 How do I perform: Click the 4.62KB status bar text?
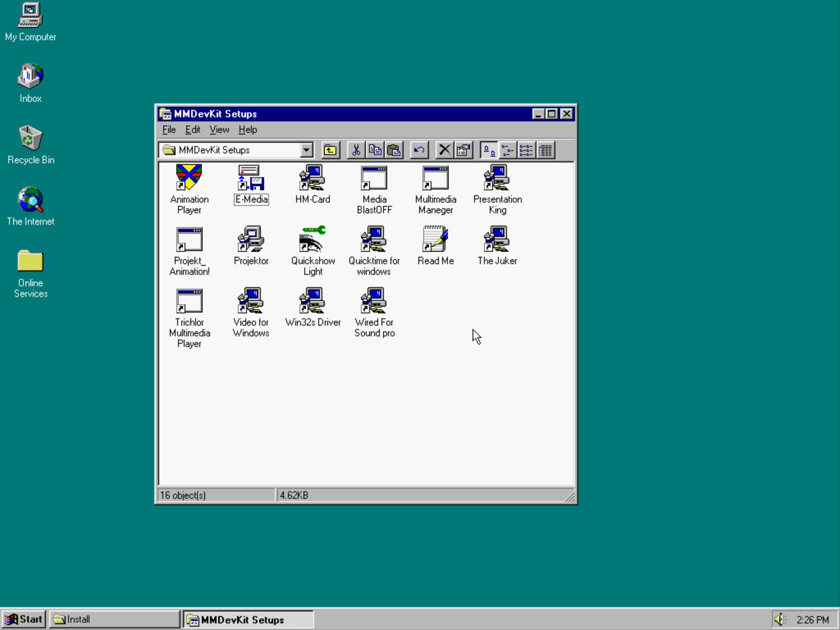pos(294,495)
